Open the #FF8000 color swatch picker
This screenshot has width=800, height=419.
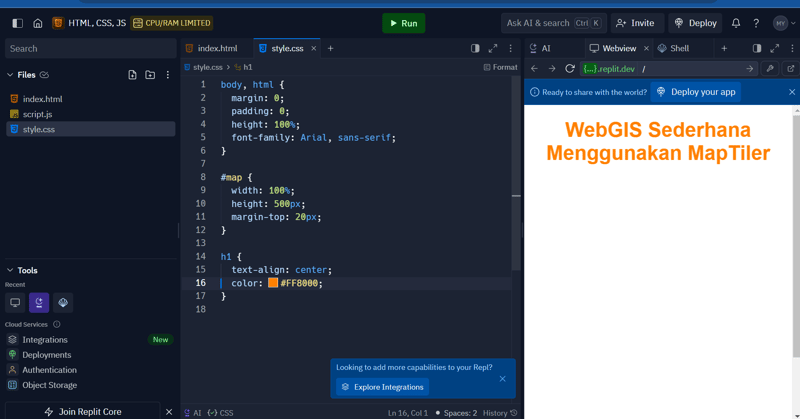tap(273, 283)
